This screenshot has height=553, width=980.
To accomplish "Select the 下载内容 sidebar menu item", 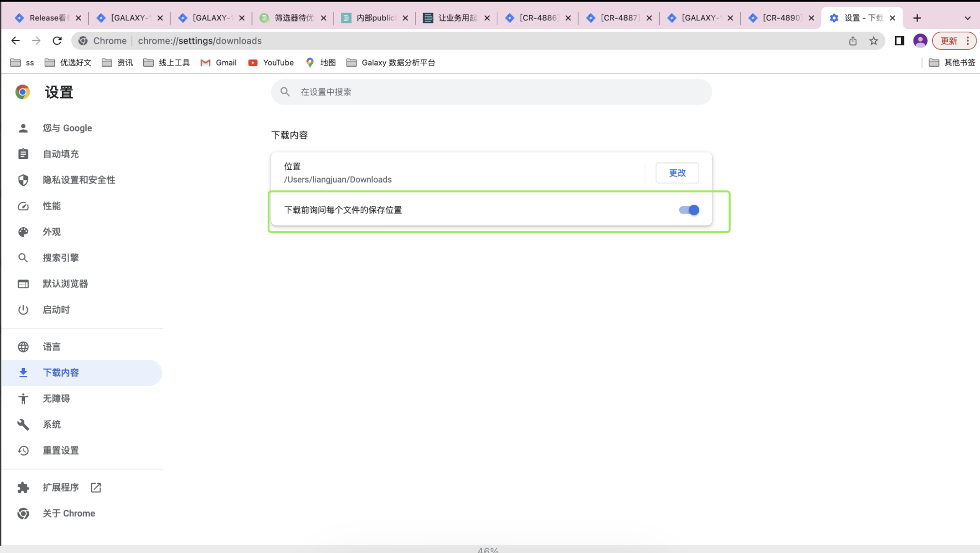I will pos(61,372).
